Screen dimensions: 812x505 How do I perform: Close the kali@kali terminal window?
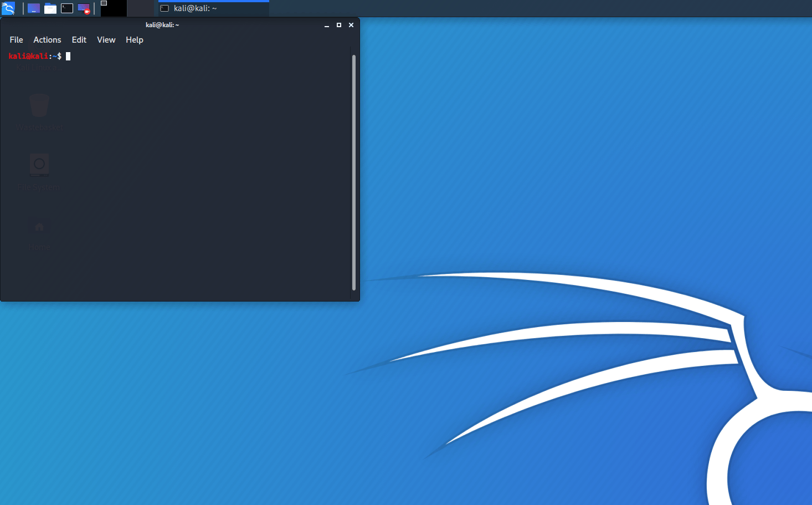tap(351, 25)
